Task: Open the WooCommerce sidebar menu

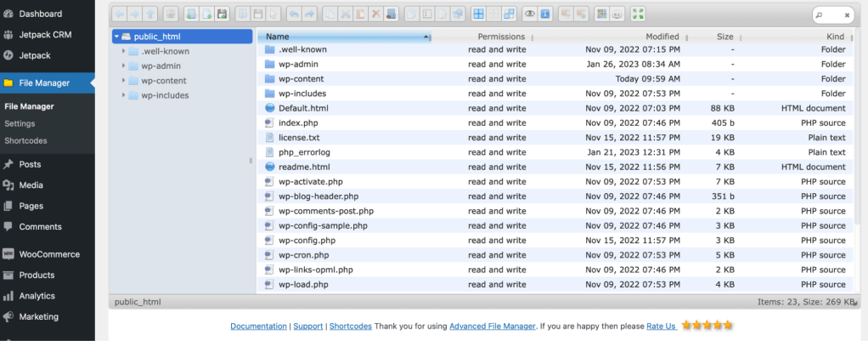Action: point(48,254)
